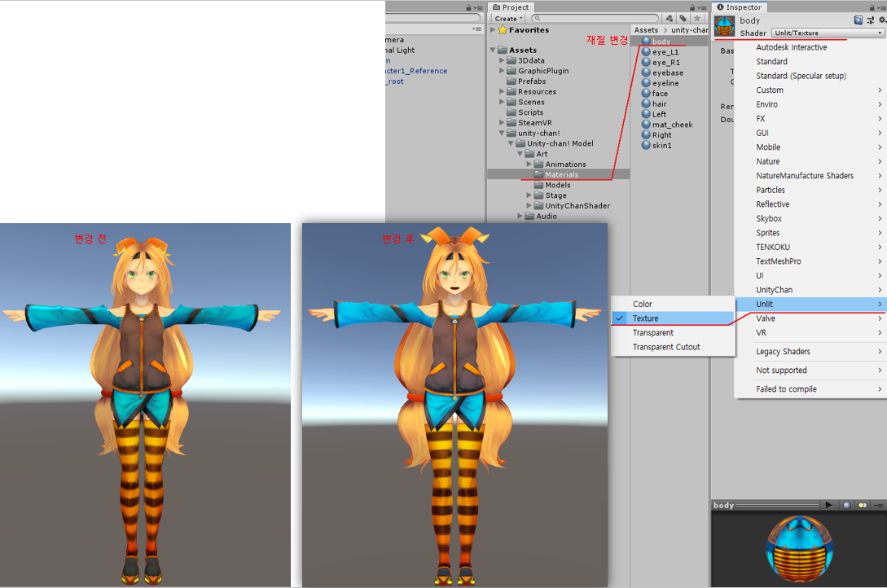Select the Prefabs folder in Project tree

(x=526, y=81)
